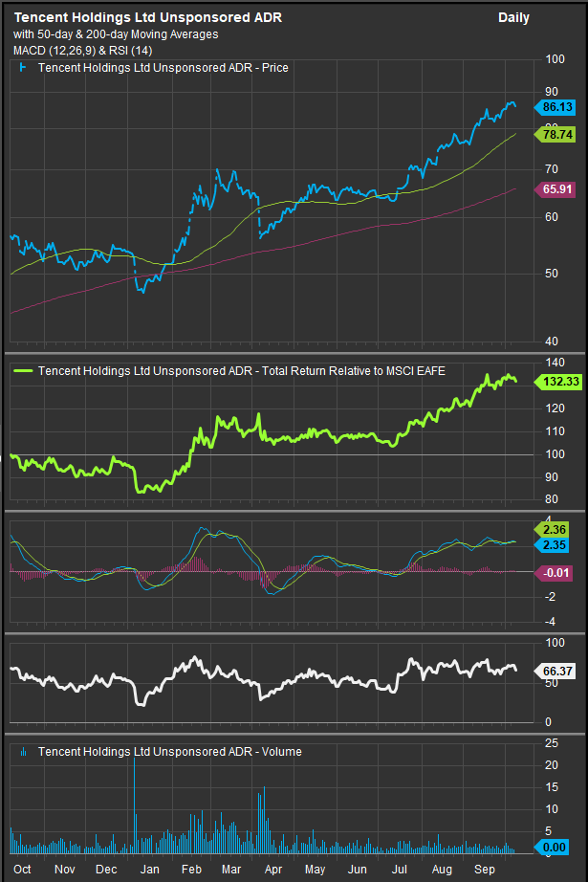The width and height of the screenshot is (588, 882).
Task: Click the 132.33 relative return value tag
Action: [555, 382]
